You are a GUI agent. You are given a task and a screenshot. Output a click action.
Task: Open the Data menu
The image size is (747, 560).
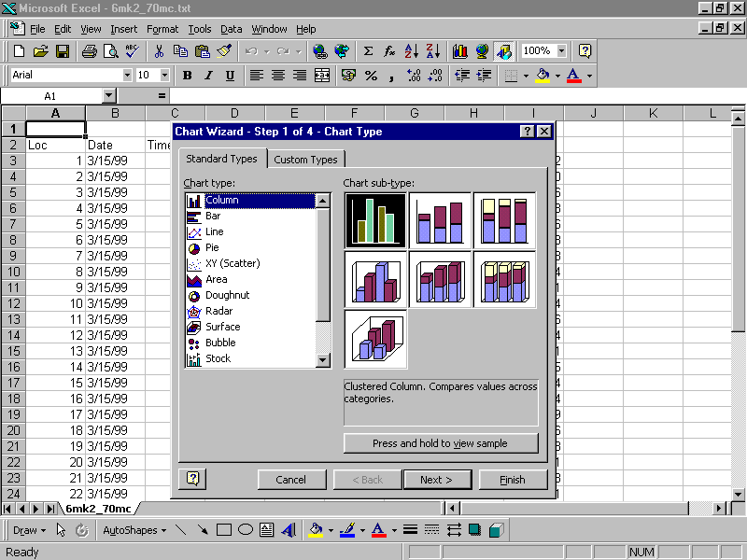pos(231,29)
